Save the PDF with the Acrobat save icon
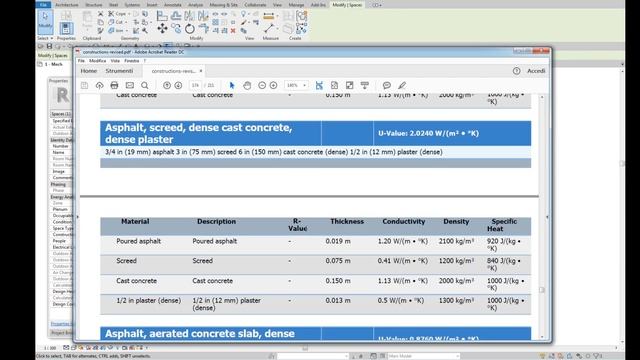640x360 pixels. click(x=84, y=85)
